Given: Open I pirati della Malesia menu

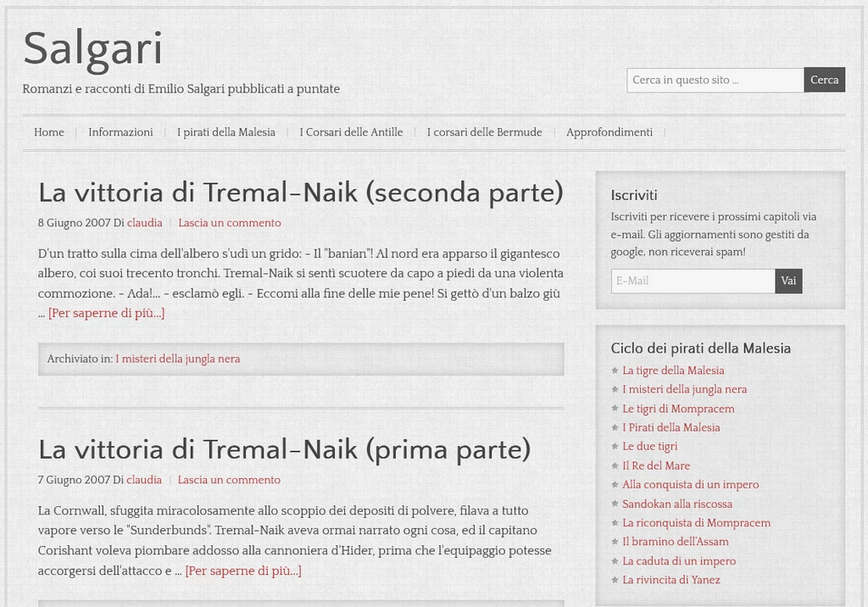Looking at the screenshot, I should click(x=225, y=132).
